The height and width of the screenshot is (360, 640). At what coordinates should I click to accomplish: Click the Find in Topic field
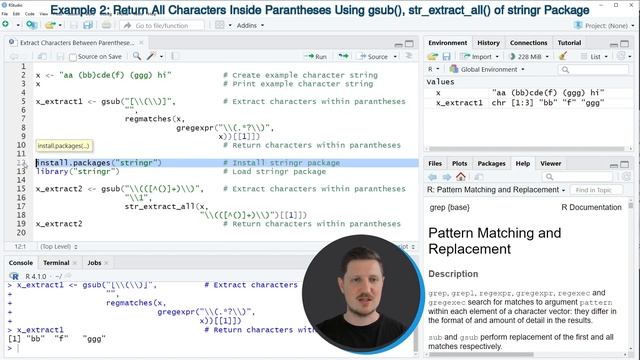[597, 190]
